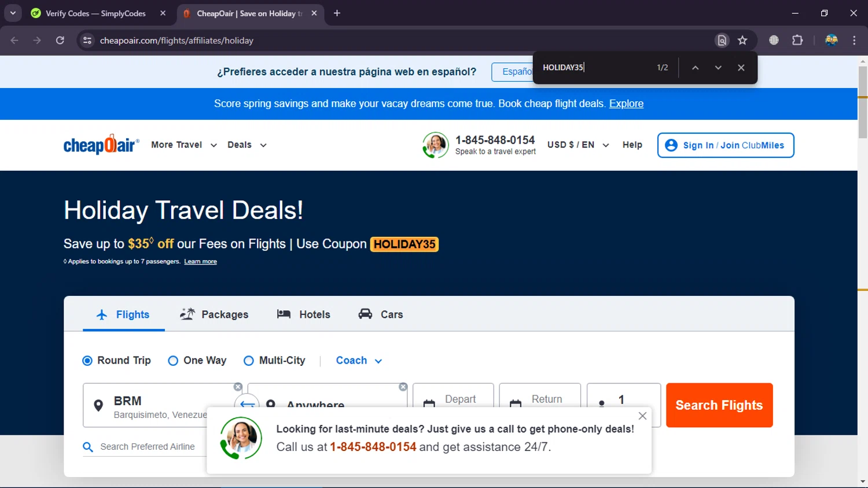Open the Extensions puzzle icon
The width and height of the screenshot is (868, 488).
pos(797,41)
